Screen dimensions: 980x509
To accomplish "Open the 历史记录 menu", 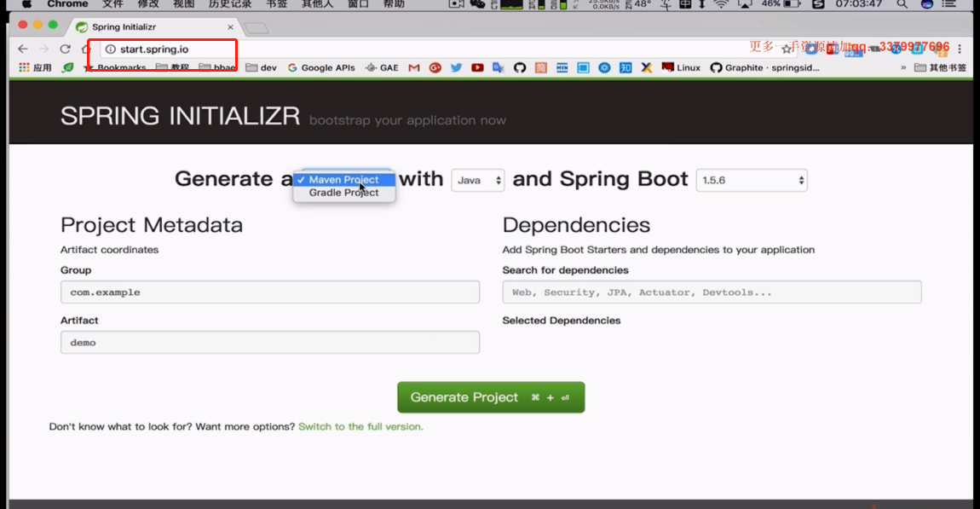I will pyautogui.click(x=230, y=3).
